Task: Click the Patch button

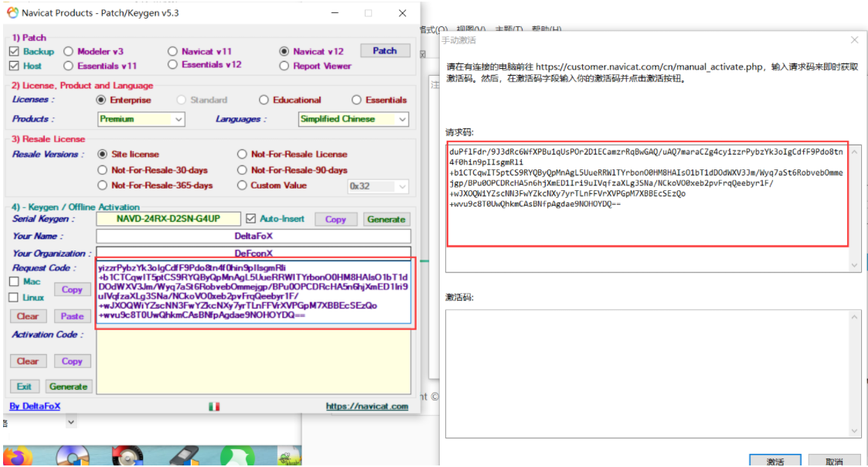Action: point(385,51)
